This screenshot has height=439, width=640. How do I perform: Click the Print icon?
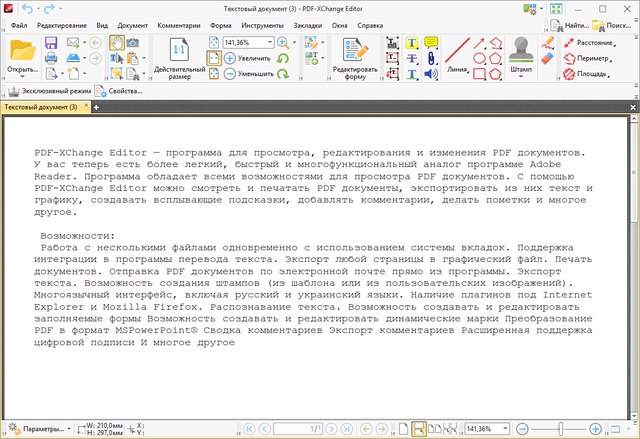point(51,59)
